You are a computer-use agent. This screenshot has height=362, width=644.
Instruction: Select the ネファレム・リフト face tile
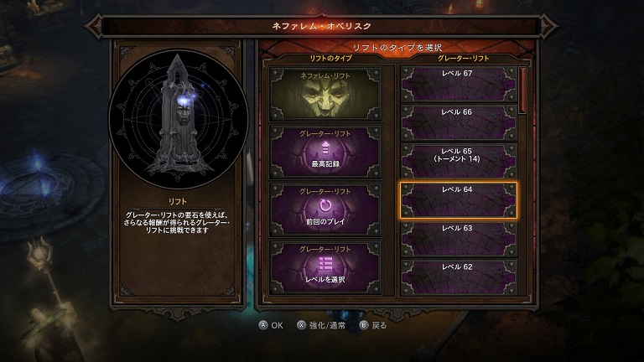tap(325, 95)
